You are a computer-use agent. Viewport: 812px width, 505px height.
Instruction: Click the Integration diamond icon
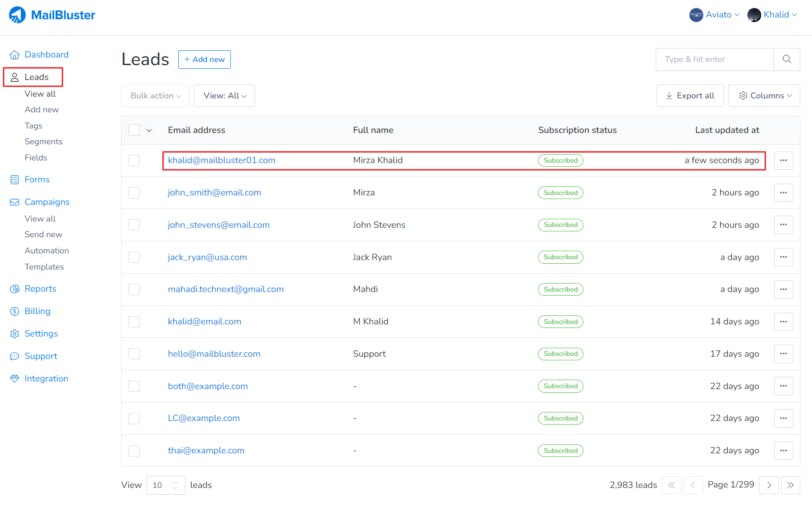click(x=15, y=379)
